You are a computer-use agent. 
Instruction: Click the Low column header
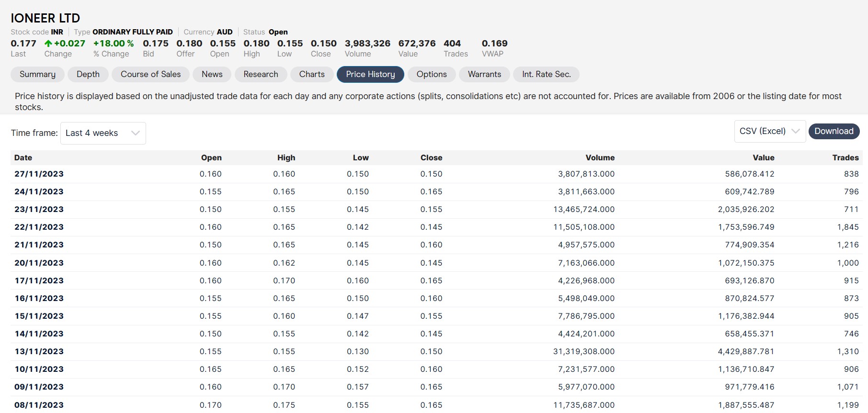361,157
